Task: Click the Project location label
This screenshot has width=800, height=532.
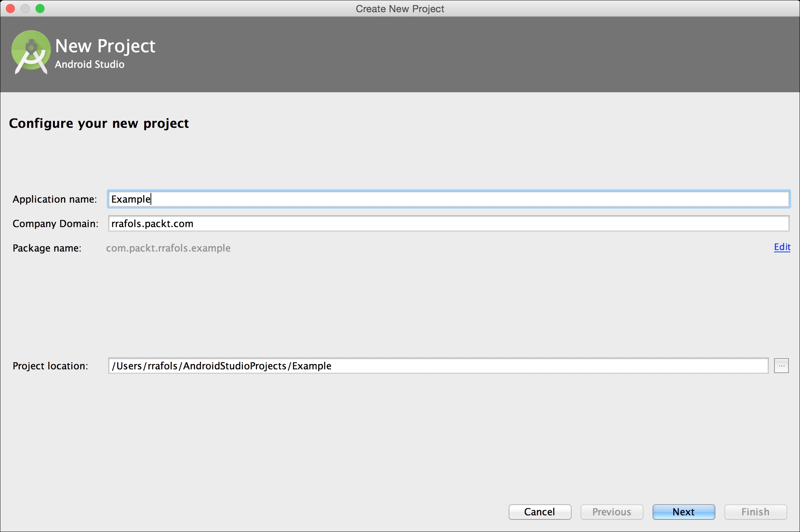Action: pyautogui.click(x=50, y=366)
